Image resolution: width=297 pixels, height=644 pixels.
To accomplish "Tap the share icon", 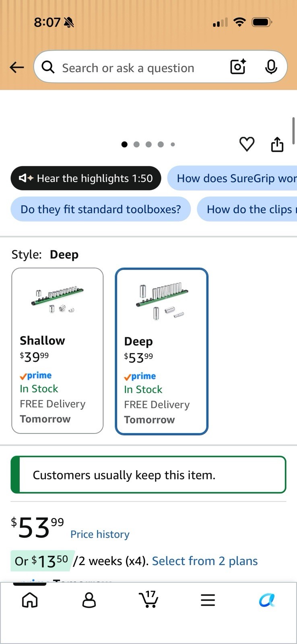I will 277,144.
